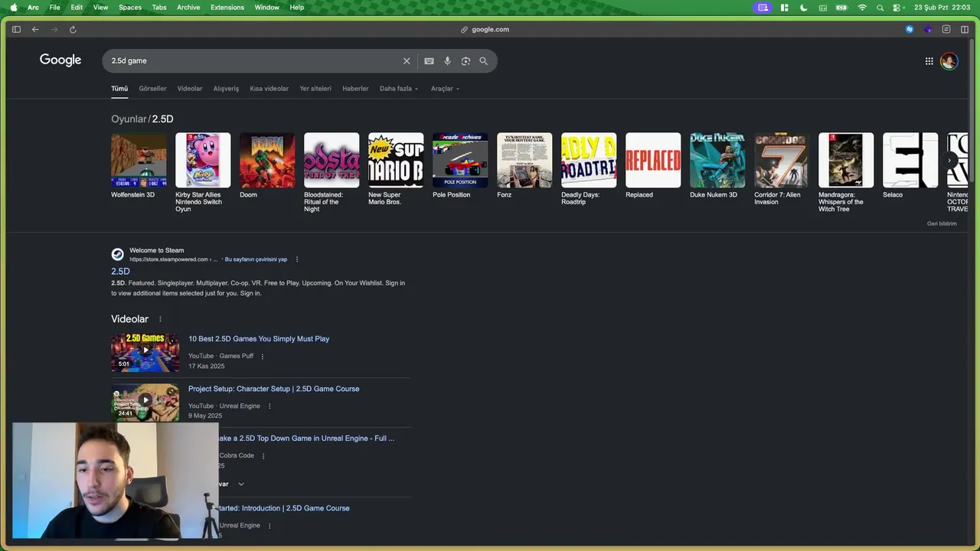
Task: Open macOS Spotlight search icon
Action: pos(880,8)
